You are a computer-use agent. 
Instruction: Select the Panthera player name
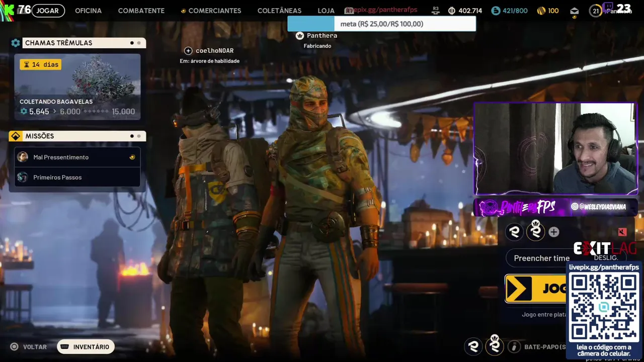[322, 36]
